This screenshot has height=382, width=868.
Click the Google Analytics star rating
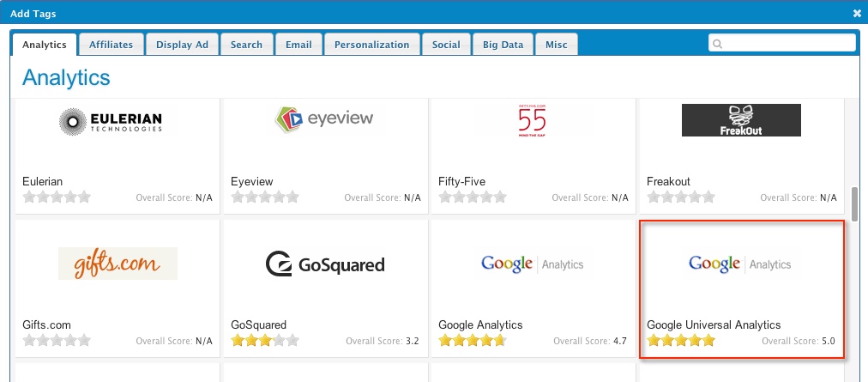[x=473, y=341]
